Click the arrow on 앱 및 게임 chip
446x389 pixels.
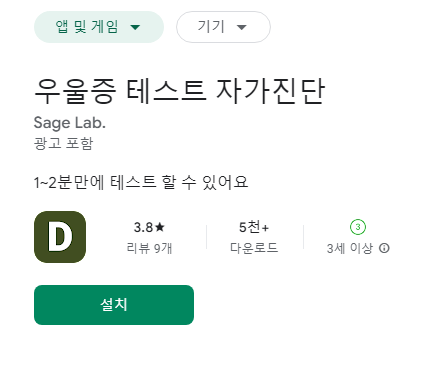pyautogui.click(x=135, y=27)
